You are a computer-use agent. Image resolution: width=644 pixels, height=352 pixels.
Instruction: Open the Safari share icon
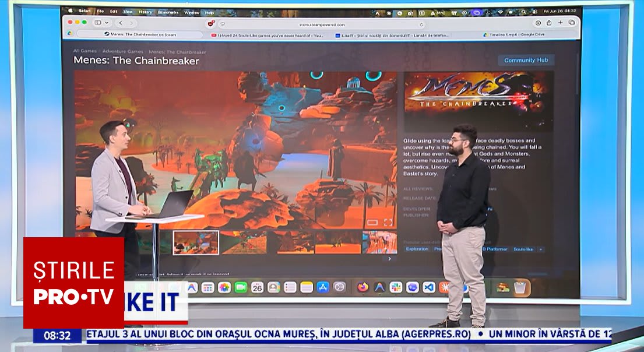(x=549, y=23)
